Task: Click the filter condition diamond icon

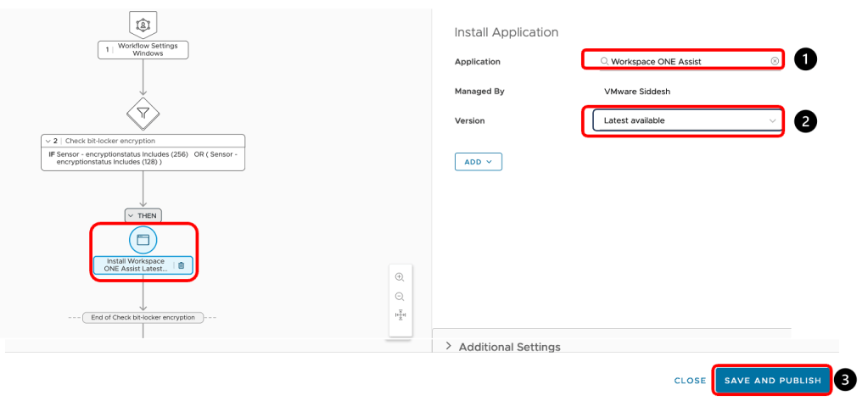Action: (143, 112)
